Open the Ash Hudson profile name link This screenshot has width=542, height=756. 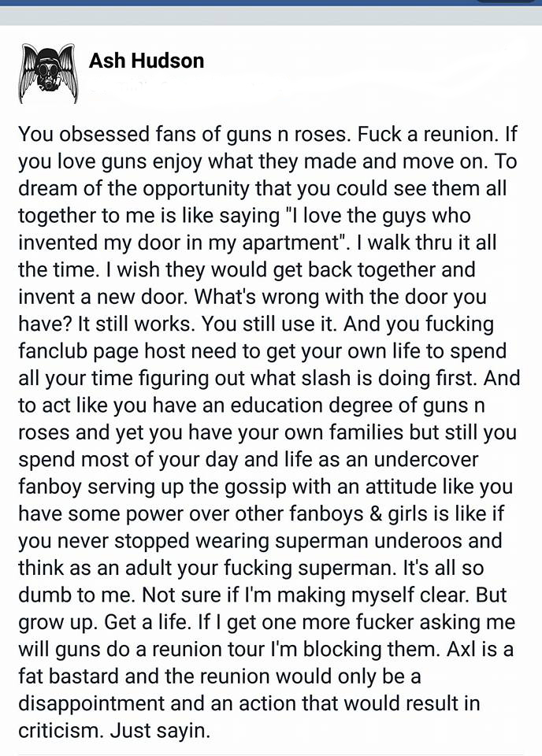coord(147,61)
